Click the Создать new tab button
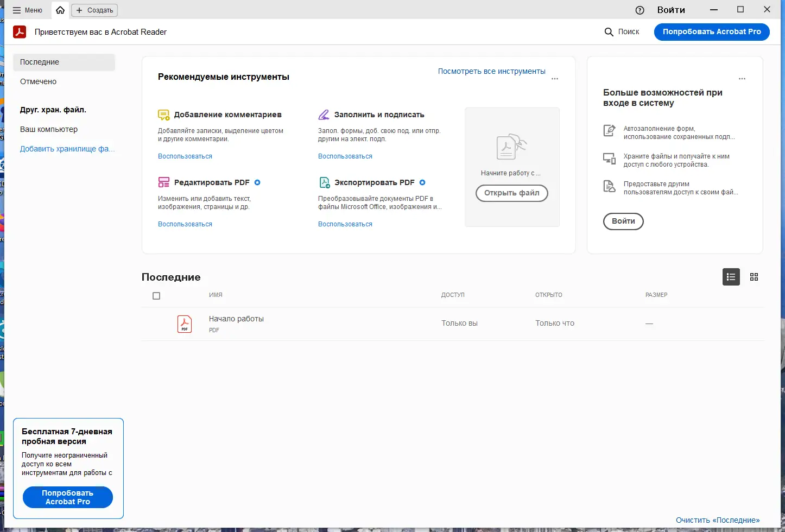 tap(94, 10)
